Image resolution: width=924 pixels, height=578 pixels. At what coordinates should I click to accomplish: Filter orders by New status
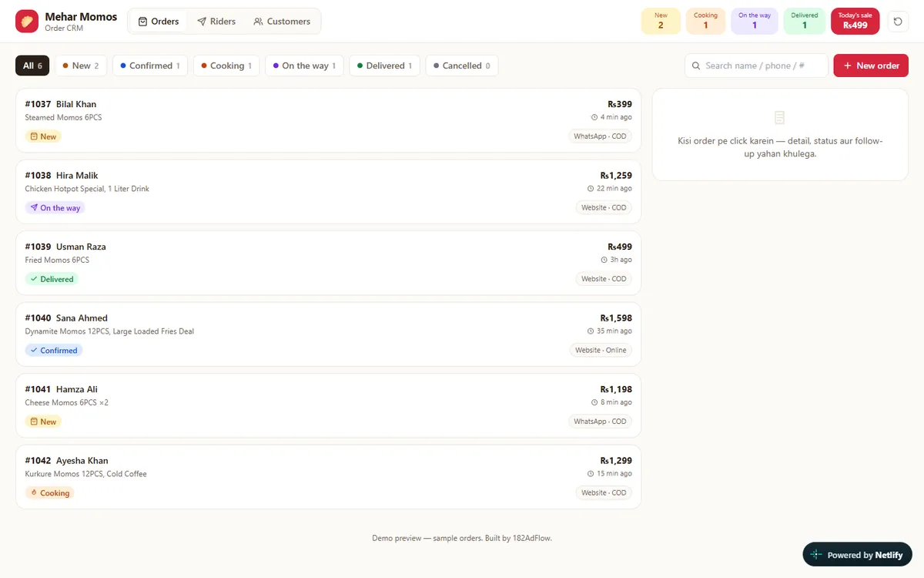[x=81, y=66]
